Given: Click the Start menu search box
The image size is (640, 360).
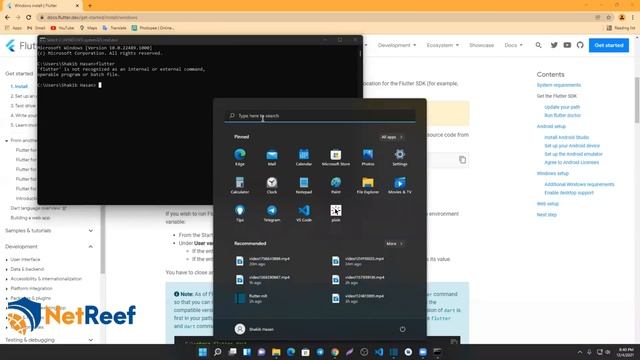Looking at the screenshot, I should (x=320, y=116).
